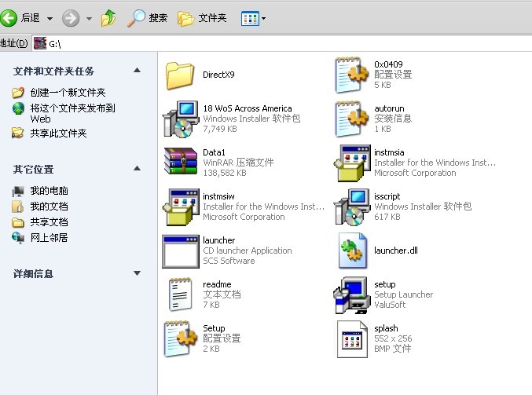Go up one folder level icon
Image resolution: width=532 pixels, height=395 pixels.
point(108,18)
